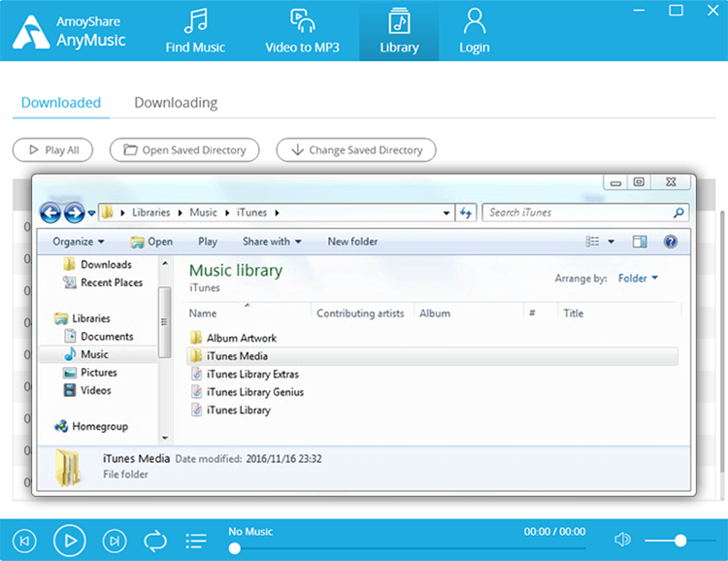The image size is (728, 561).
Task: Open the Find Music tab
Action: [195, 31]
